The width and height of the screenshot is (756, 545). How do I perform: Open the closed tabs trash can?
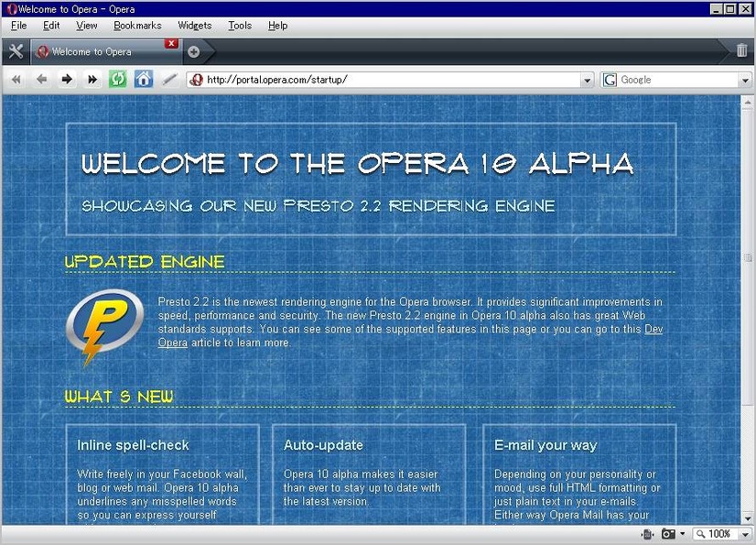click(741, 50)
